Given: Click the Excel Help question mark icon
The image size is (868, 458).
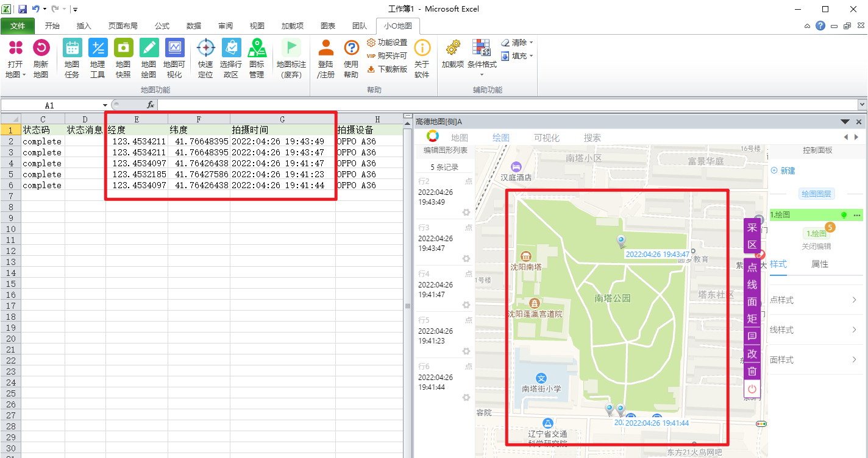Looking at the screenshot, I should click(820, 26).
